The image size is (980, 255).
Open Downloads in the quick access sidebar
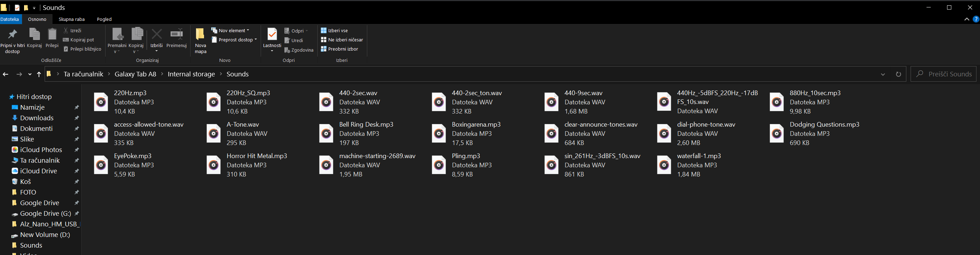(36, 118)
